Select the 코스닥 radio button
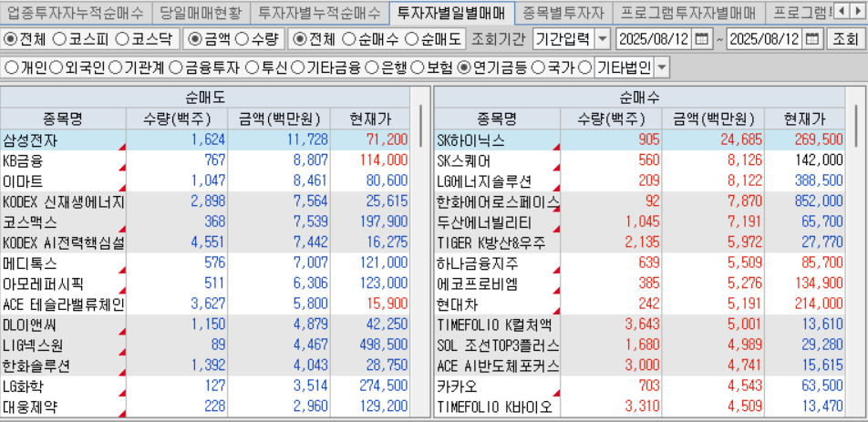 click(x=122, y=39)
